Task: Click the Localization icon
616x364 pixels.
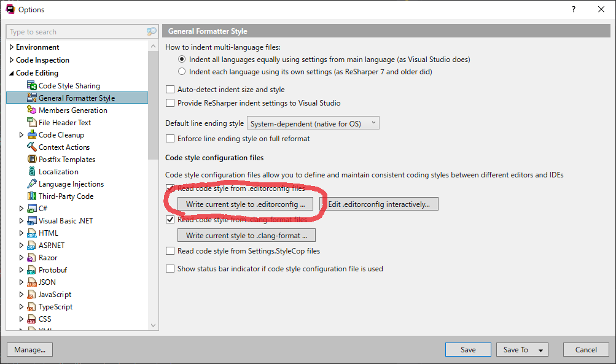Action: pos(32,171)
